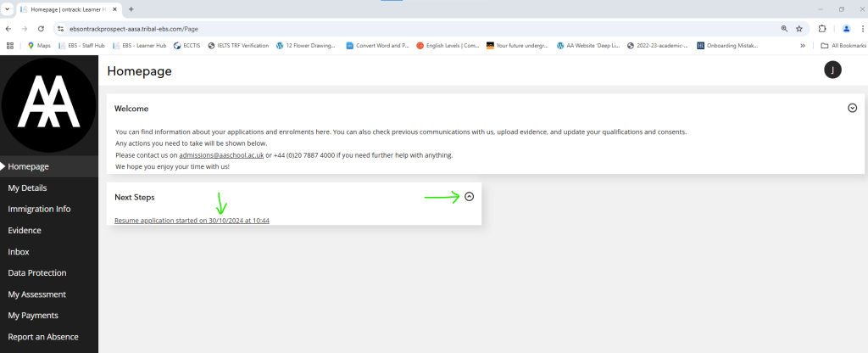The width and height of the screenshot is (868, 353).
Task: Open 2022-23-academic bookmark
Action: click(x=658, y=46)
